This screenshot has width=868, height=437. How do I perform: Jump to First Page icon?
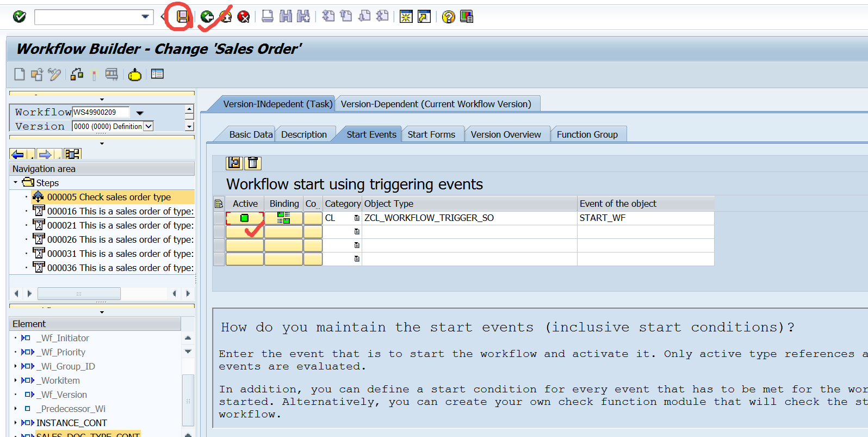click(328, 16)
